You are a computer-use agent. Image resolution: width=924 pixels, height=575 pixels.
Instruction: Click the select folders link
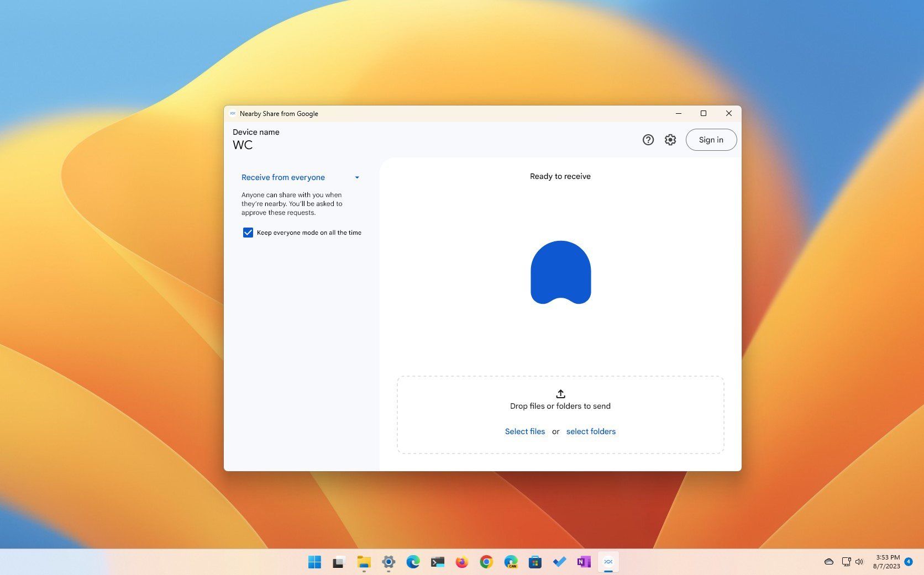point(591,431)
